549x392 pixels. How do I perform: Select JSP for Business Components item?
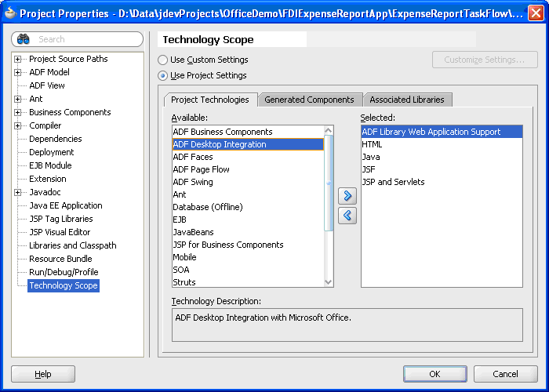(249, 245)
